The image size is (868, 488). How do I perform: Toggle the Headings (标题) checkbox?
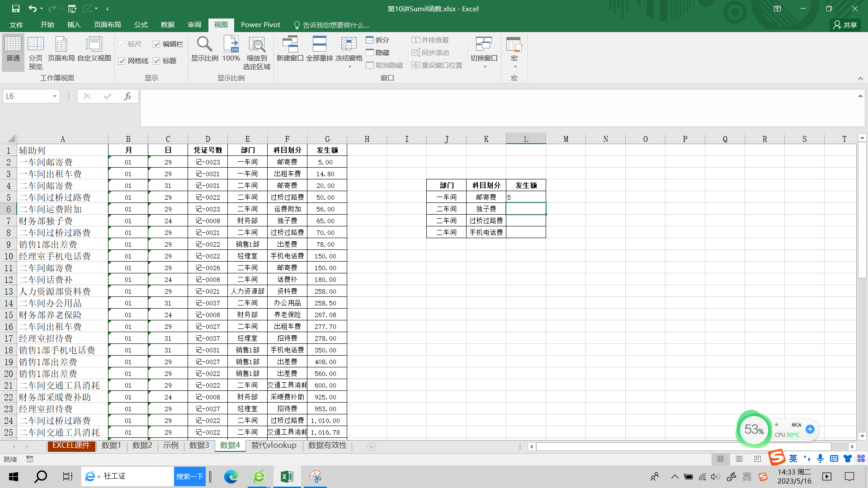click(156, 61)
